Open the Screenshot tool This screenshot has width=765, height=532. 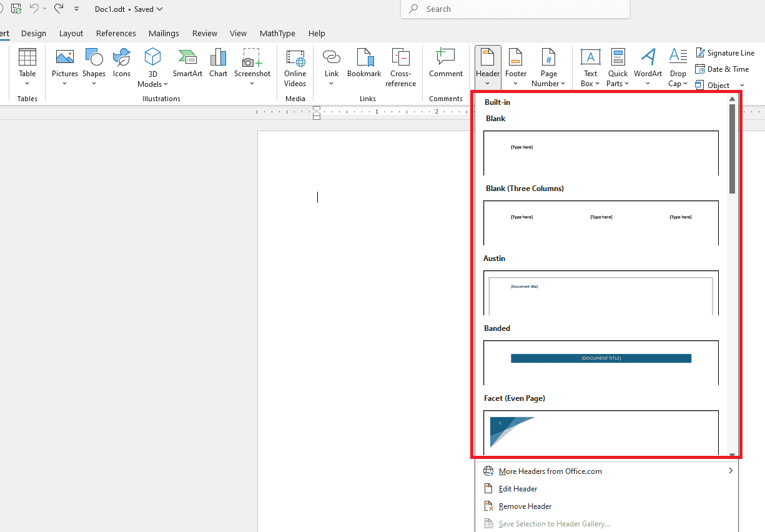[252, 67]
